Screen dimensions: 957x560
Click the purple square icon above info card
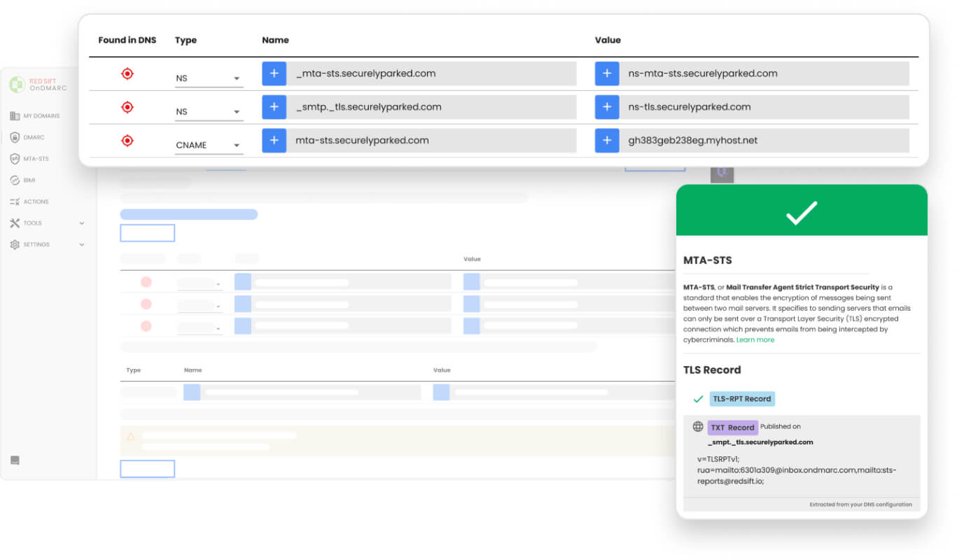[722, 174]
